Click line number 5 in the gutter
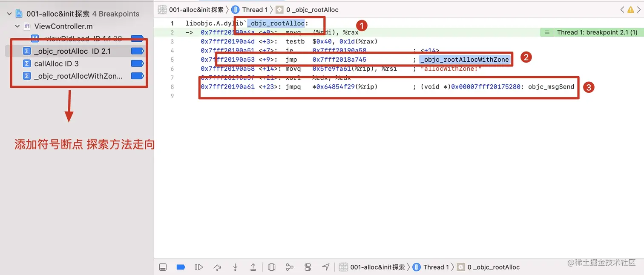Viewport: 644px width, 275px height. [172, 60]
